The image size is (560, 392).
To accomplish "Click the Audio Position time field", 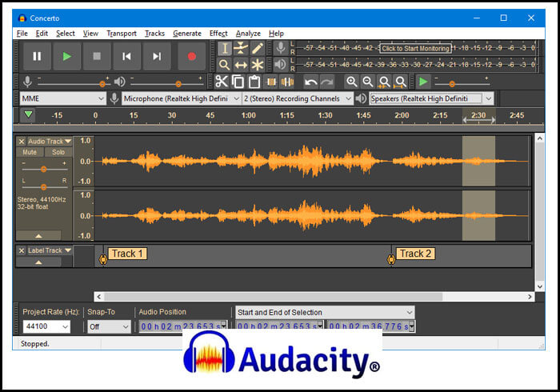I will pos(183,326).
